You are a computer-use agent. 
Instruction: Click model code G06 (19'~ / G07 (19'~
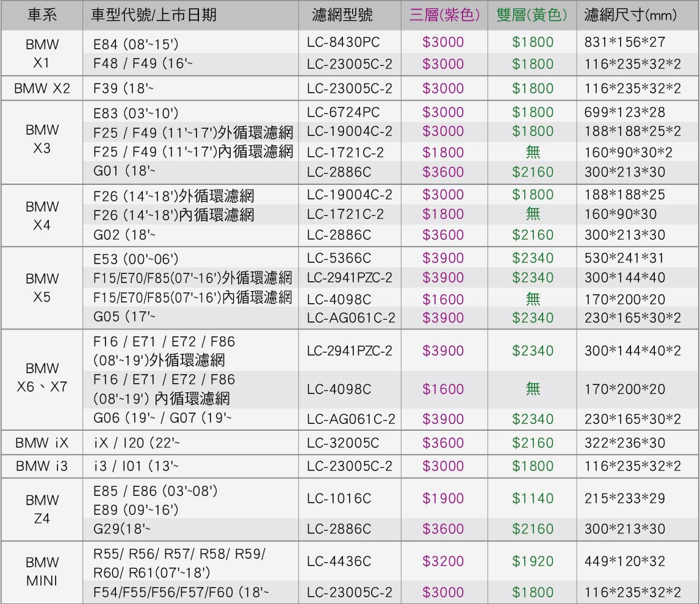(162, 418)
